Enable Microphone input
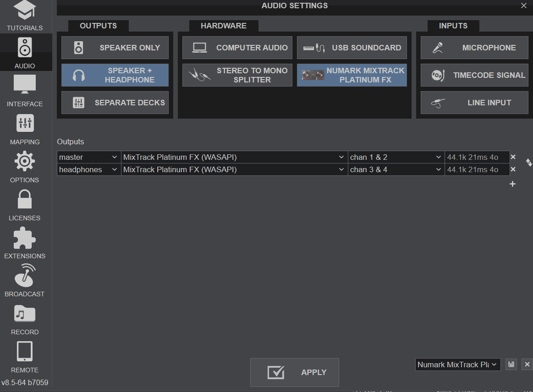This screenshot has width=533, height=392. click(474, 48)
